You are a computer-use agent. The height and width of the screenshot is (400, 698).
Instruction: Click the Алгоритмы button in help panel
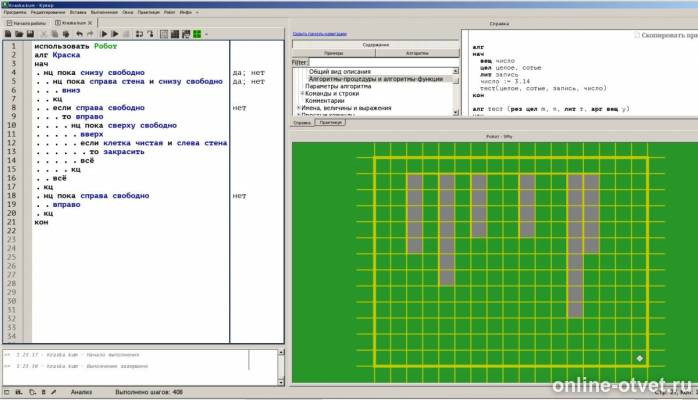coord(417,53)
